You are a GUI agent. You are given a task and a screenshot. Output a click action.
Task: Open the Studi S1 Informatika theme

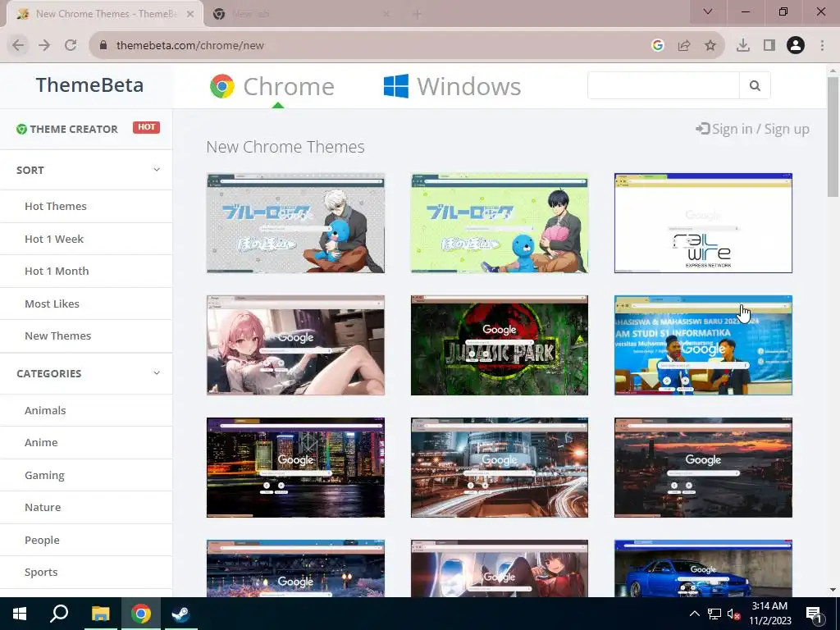coord(703,345)
